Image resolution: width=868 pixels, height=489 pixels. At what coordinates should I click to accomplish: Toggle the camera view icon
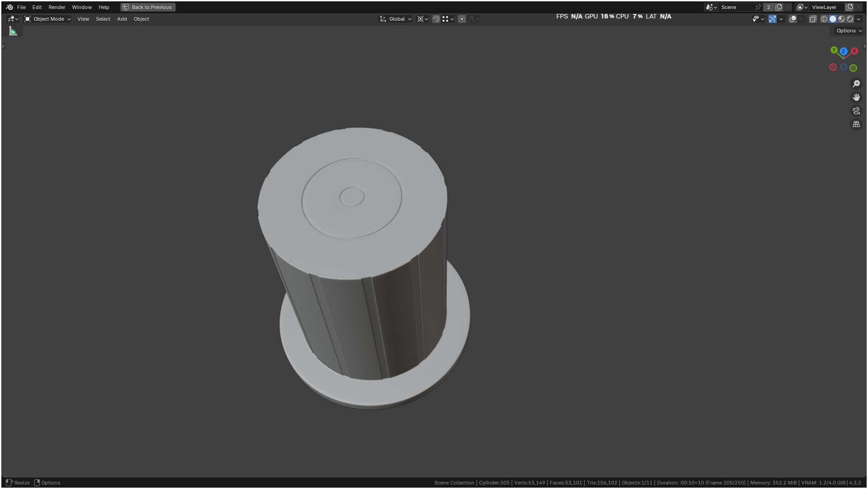(856, 111)
